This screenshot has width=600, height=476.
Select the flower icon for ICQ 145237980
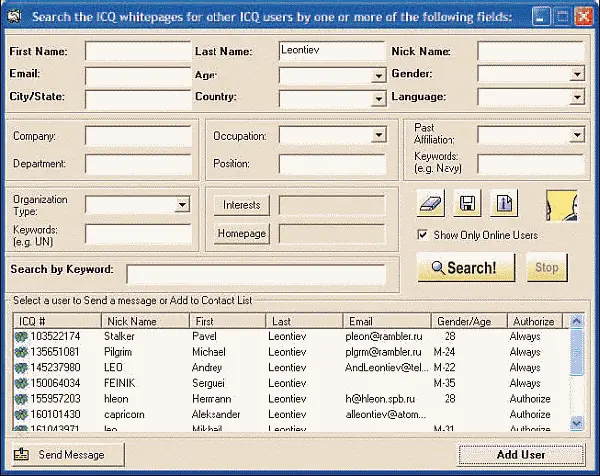pyautogui.click(x=21, y=368)
